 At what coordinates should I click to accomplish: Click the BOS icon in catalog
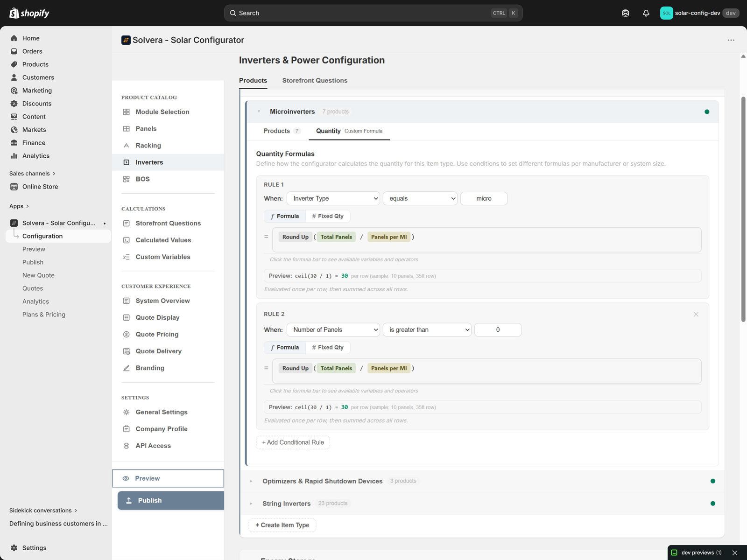[x=126, y=179]
